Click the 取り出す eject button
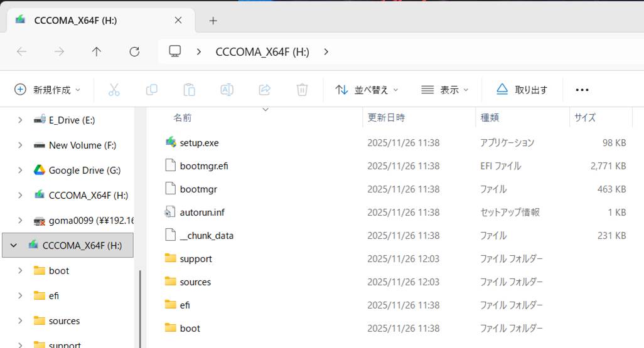The height and width of the screenshot is (348, 644). [x=522, y=90]
